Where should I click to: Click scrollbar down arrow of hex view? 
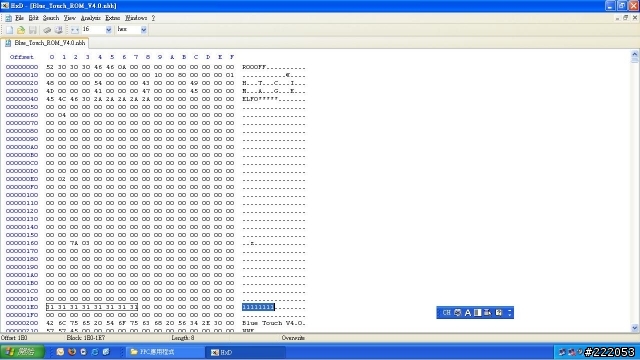pos(635,328)
